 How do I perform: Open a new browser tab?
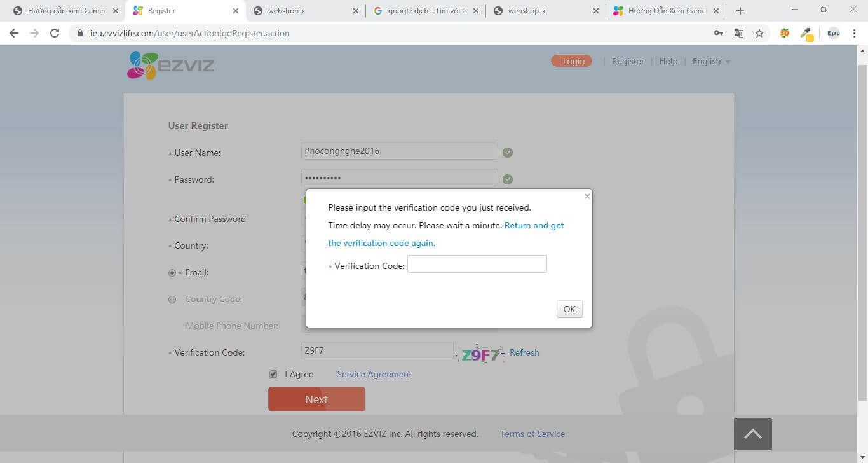tap(740, 11)
